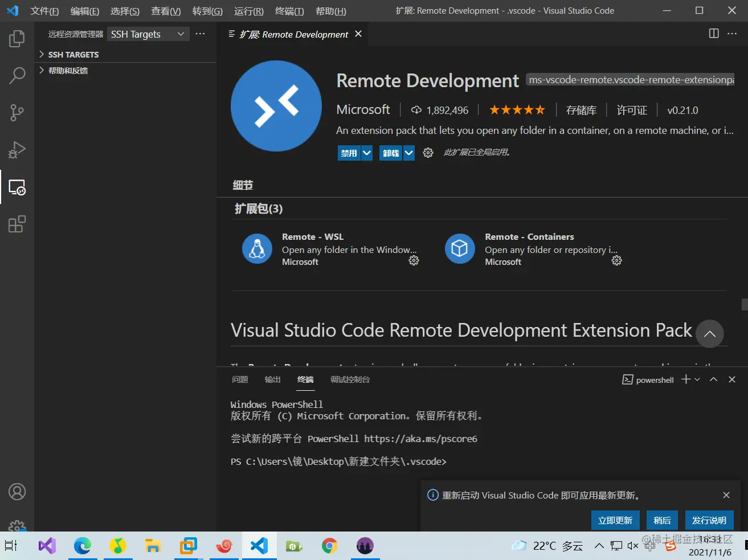The image size is (748, 560).
Task: Select the 细节 details tab
Action: point(243,185)
